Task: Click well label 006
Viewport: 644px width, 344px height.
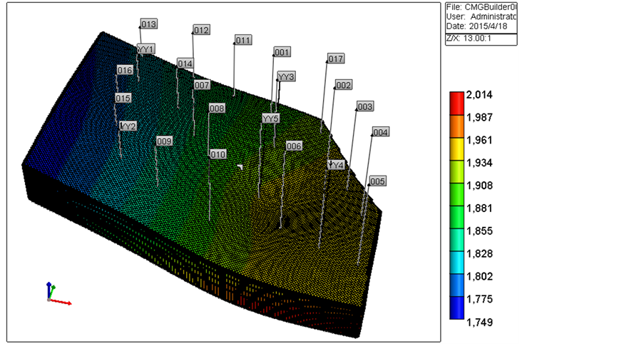Action: (294, 146)
